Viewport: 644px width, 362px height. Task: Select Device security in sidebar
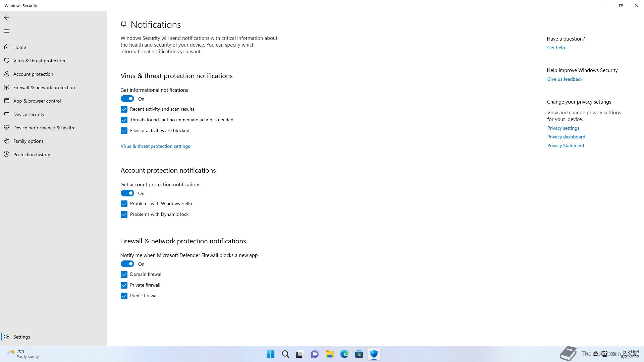(29, 114)
